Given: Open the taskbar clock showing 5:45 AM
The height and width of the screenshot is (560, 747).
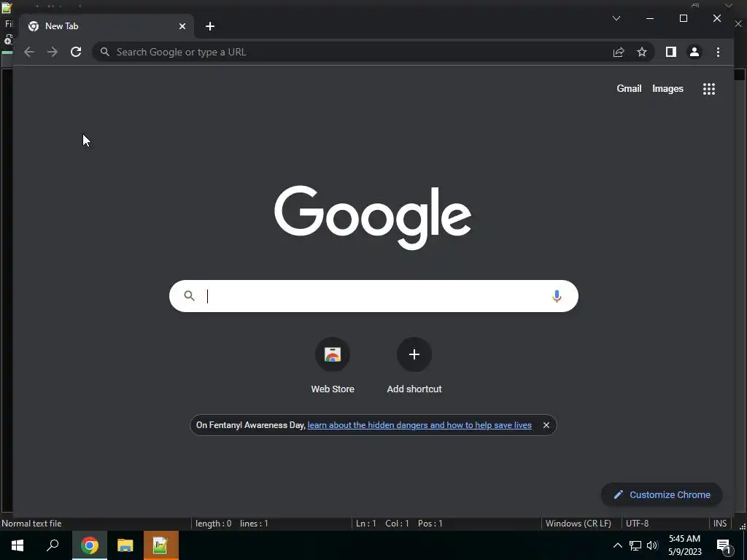Looking at the screenshot, I should [x=684, y=545].
